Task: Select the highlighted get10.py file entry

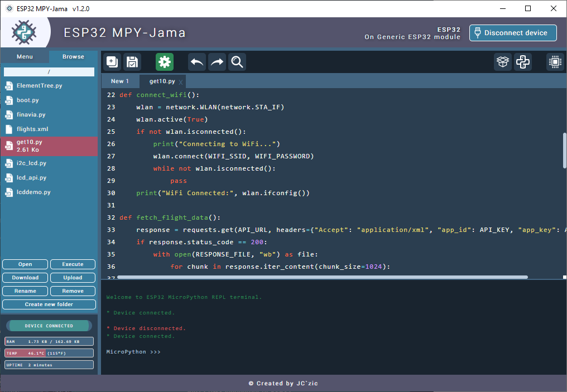Action: (x=49, y=146)
